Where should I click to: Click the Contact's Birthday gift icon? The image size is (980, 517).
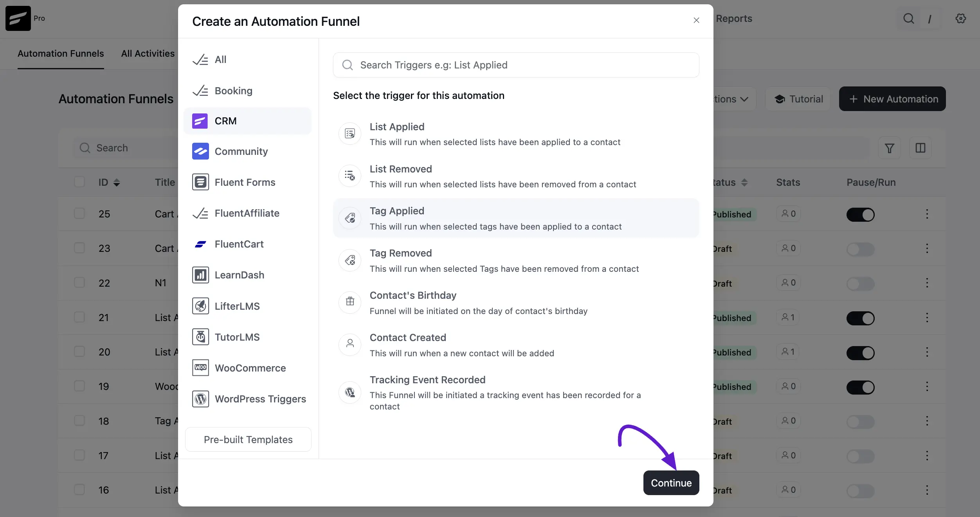coord(350,302)
